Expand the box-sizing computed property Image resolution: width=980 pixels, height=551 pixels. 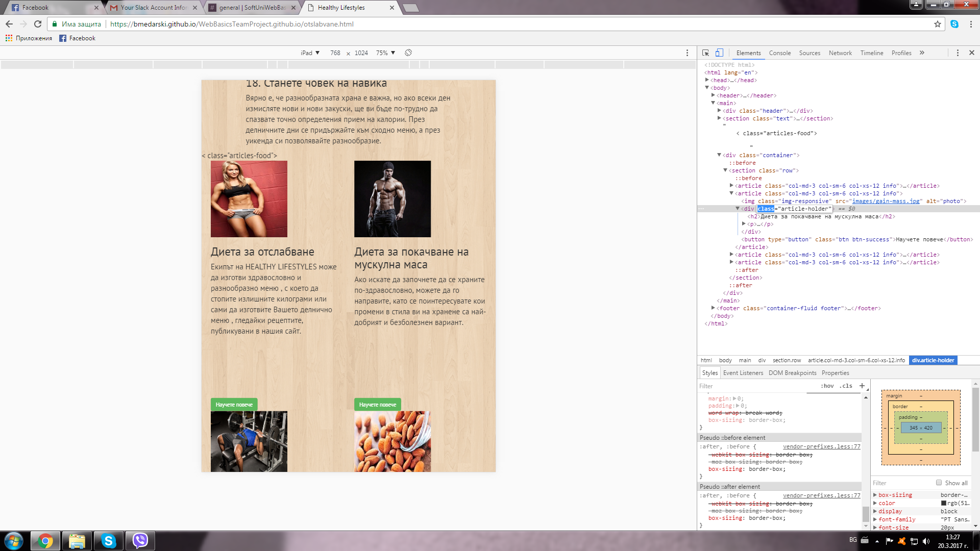(875, 495)
